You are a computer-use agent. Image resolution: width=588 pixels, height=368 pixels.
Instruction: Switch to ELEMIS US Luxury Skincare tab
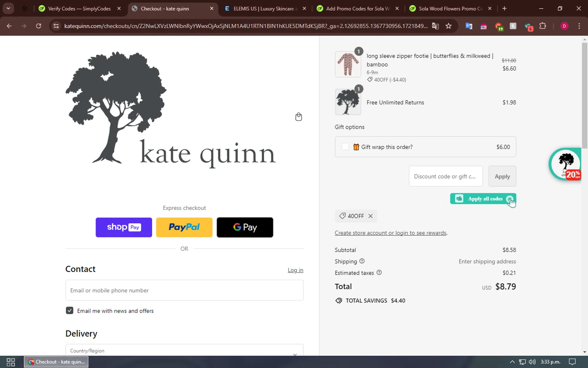pos(265,9)
